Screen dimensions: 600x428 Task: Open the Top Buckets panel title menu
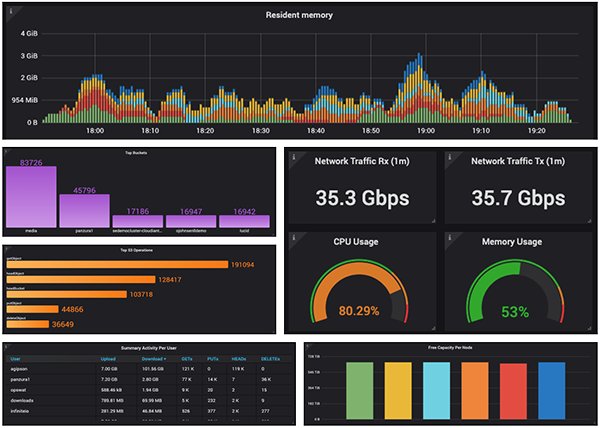coord(136,153)
